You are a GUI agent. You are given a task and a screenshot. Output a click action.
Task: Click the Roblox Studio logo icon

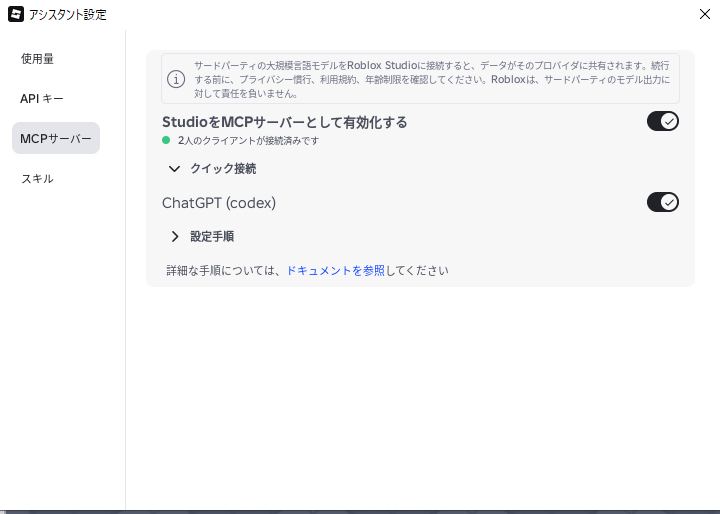[x=16, y=14]
